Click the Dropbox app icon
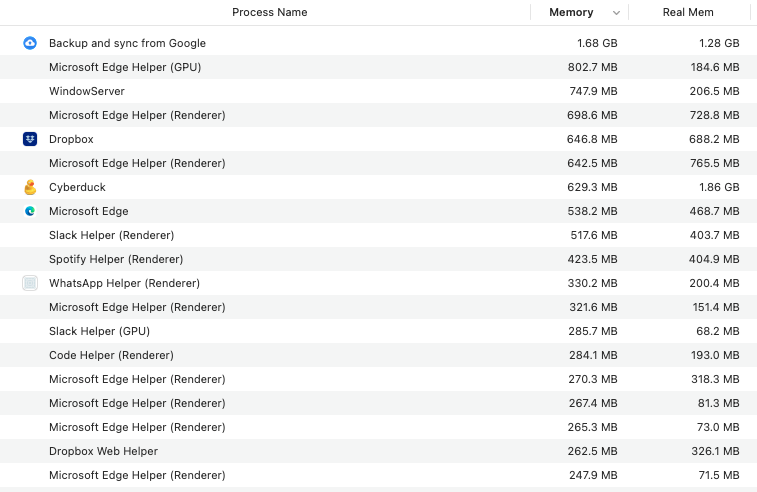The width and height of the screenshot is (757, 492). (x=30, y=139)
